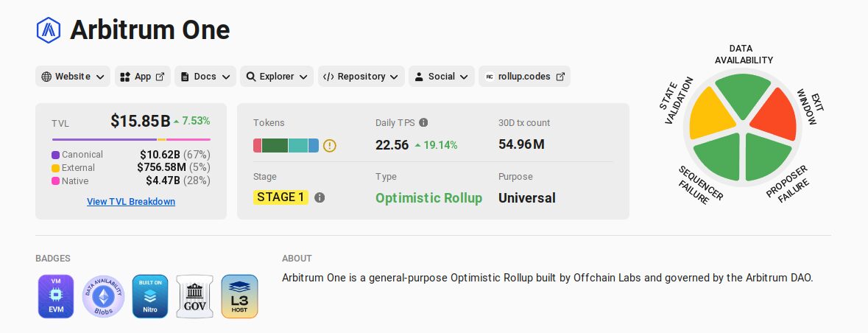This screenshot has height=333, width=868.
Task: Click the green segment in Tokens bar
Action: pyautogui.click(x=275, y=146)
